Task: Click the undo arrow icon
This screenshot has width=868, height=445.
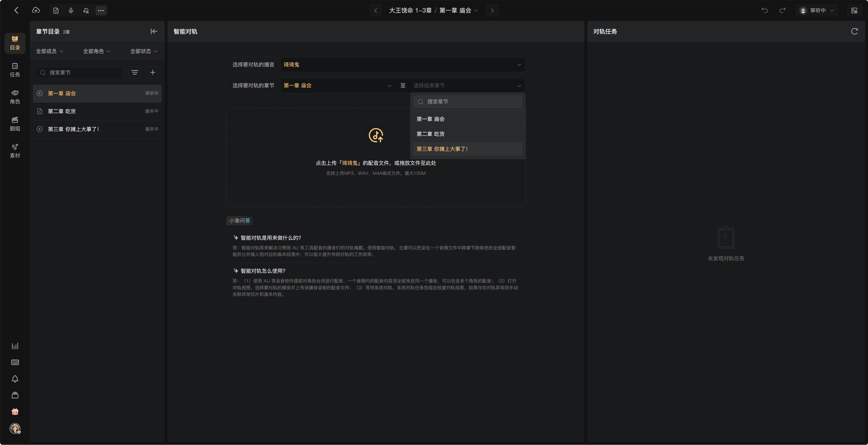Action: pos(764,10)
